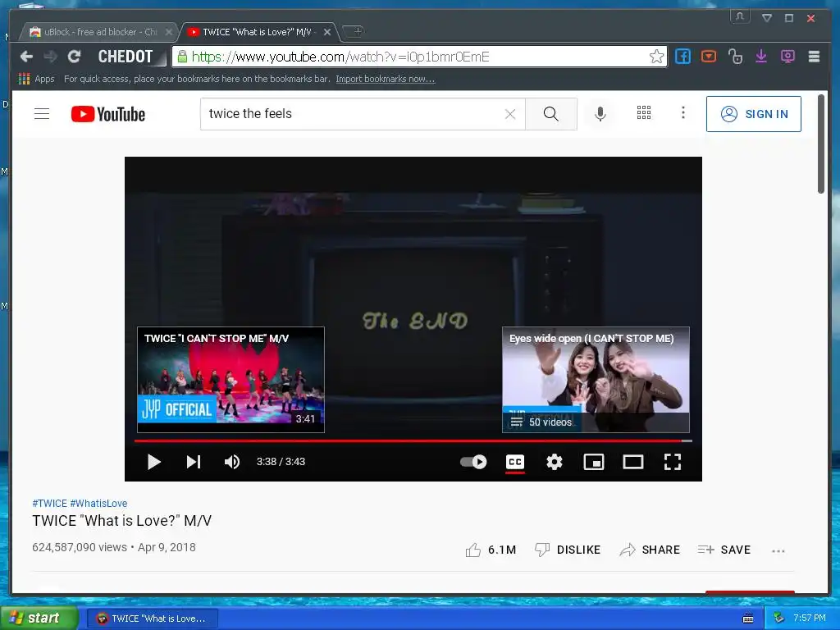Click the 3:38 / 3:43 time display
The width and height of the screenshot is (840, 630).
pos(281,462)
